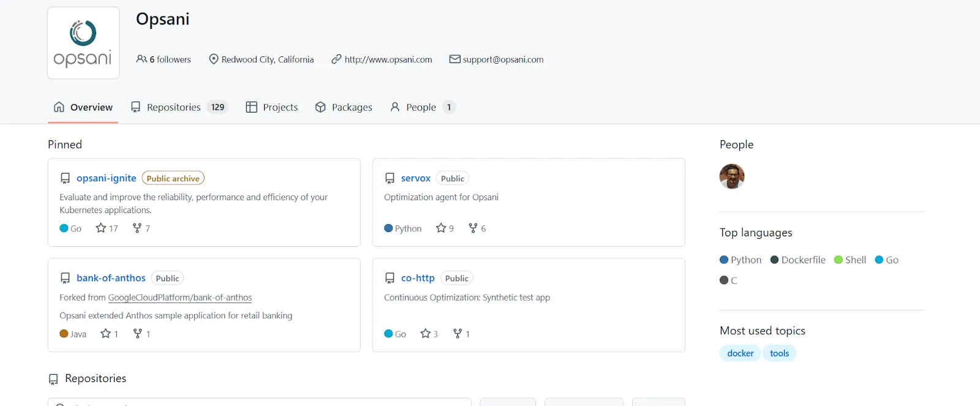
Task: Click repo icon beside servox
Action: 390,178
